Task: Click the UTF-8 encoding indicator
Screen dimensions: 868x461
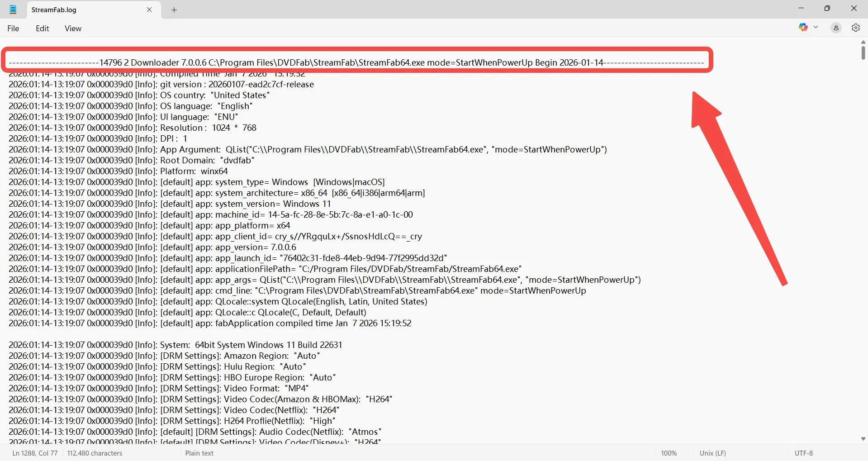Action: (x=803, y=453)
